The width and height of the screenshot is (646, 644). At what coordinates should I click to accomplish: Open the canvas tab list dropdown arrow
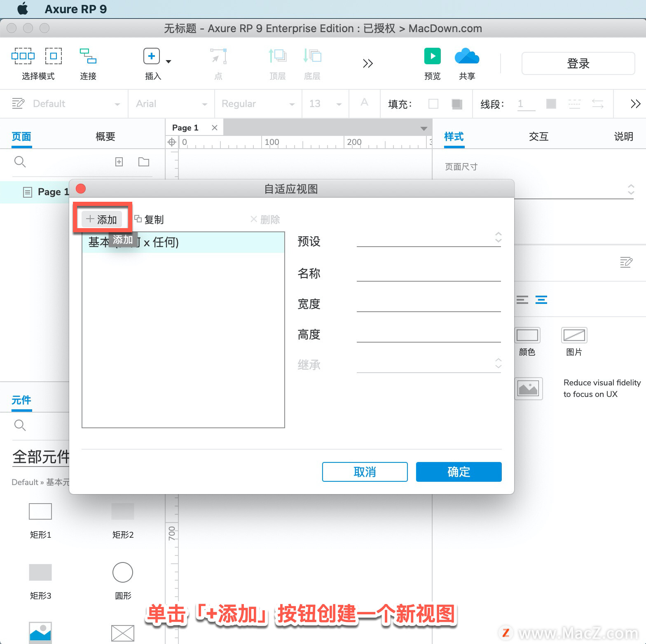(424, 129)
